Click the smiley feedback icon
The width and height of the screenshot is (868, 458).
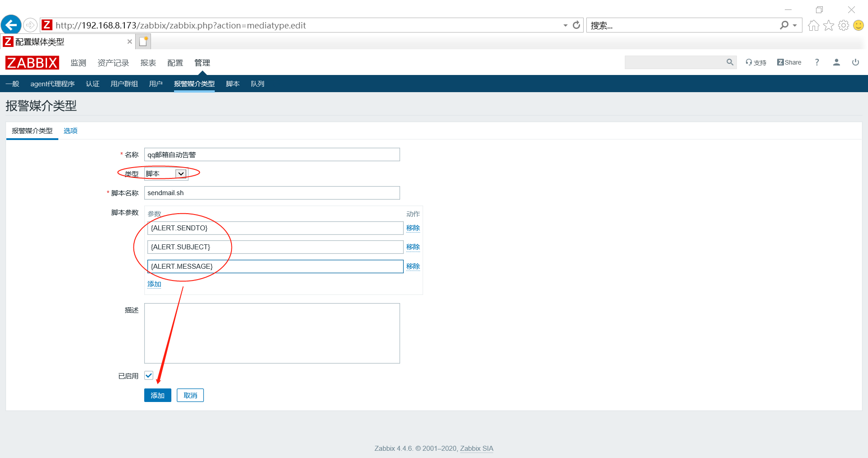[859, 25]
